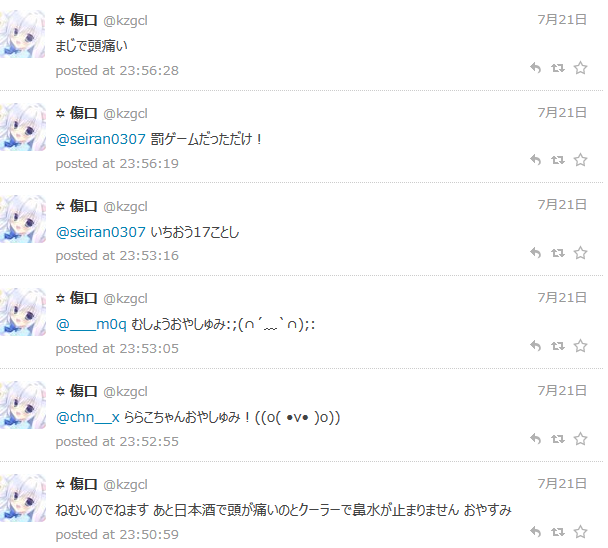Click the avatar of the first tweet
The height and width of the screenshot is (548, 608).
click(x=22, y=34)
